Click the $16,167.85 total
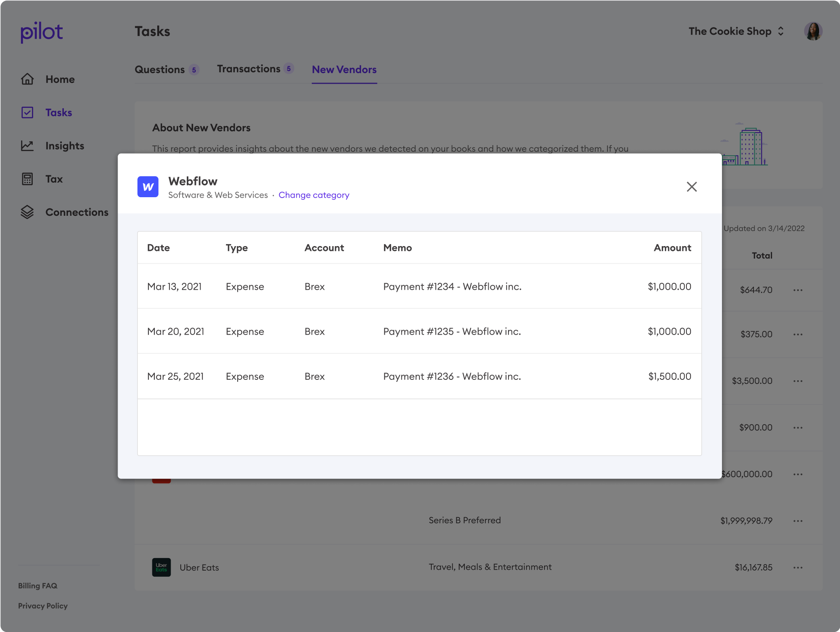Screen dimensions: 840x632 753,567
